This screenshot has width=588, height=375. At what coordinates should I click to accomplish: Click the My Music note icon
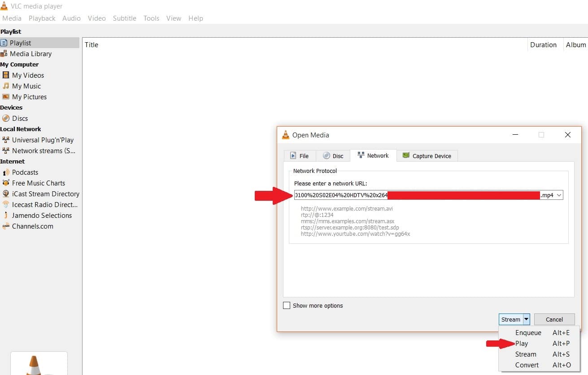click(6, 86)
